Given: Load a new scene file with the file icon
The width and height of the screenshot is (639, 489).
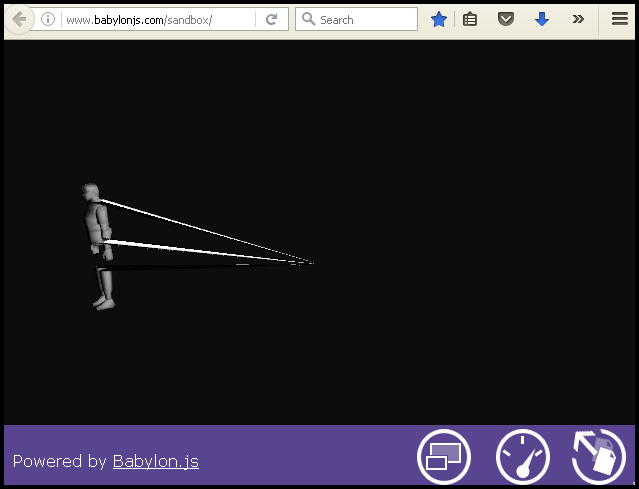Looking at the screenshot, I should click(599, 456).
